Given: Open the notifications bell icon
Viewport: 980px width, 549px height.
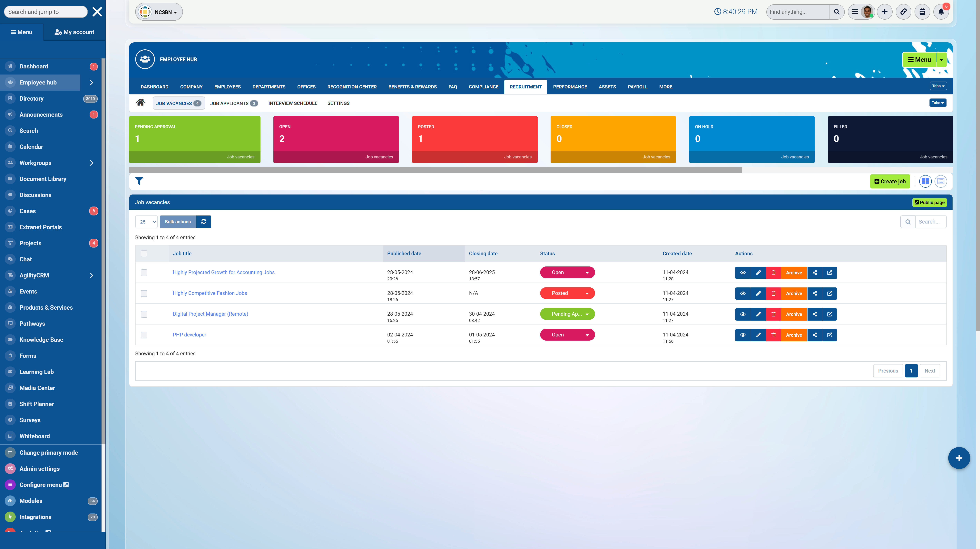Looking at the screenshot, I should pyautogui.click(x=941, y=12).
